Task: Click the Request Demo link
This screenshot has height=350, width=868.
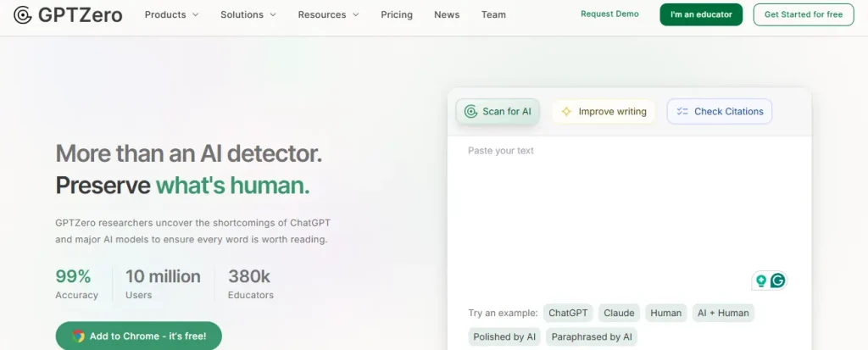Action: tap(609, 14)
